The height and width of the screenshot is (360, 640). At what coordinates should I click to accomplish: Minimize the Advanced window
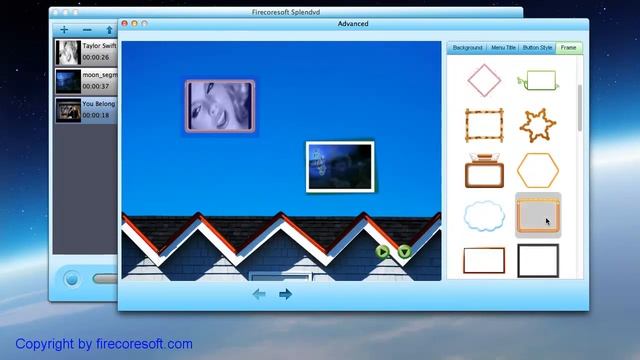pyautogui.click(x=134, y=24)
